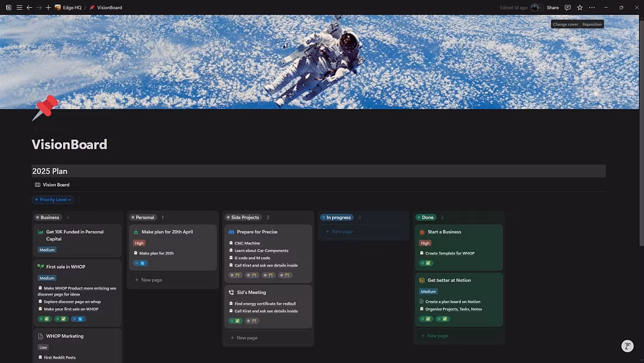The height and width of the screenshot is (363, 644).
Task: Click the red pushpin page icon
Action: tap(45, 108)
